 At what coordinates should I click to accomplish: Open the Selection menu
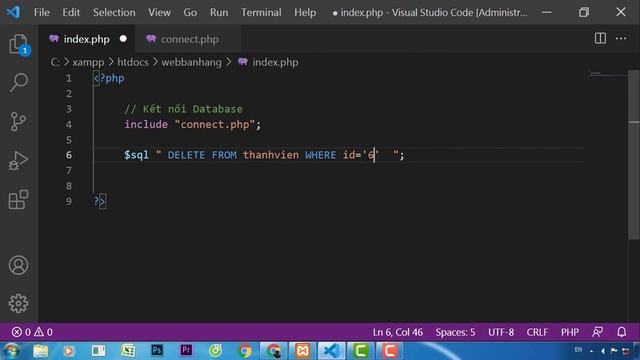point(114,12)
